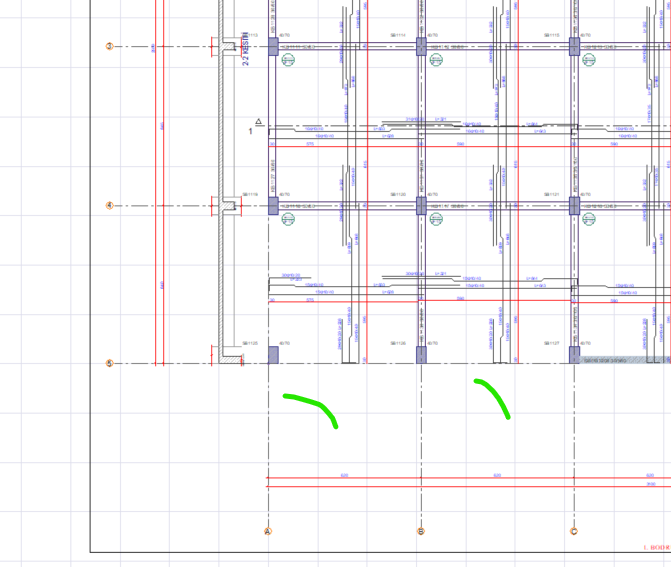Screen dimensions: 671x567
Task: Click the green circle marker below column B-4
Action: 436,219
